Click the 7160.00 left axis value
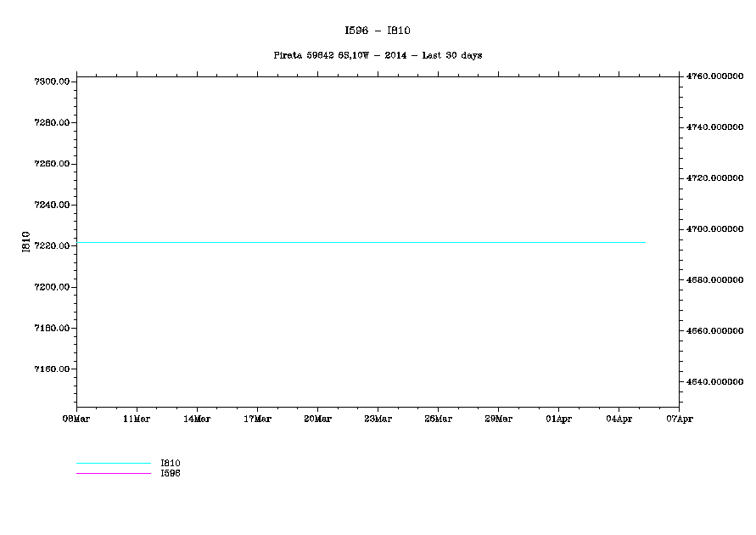Image resolution: width=756 pixels, height=535 pixels. tap(52, 369)
